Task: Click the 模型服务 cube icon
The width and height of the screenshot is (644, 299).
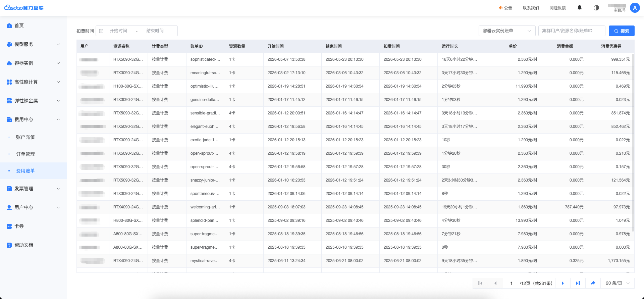Action: pyautogui.click(x=9, y=44)
